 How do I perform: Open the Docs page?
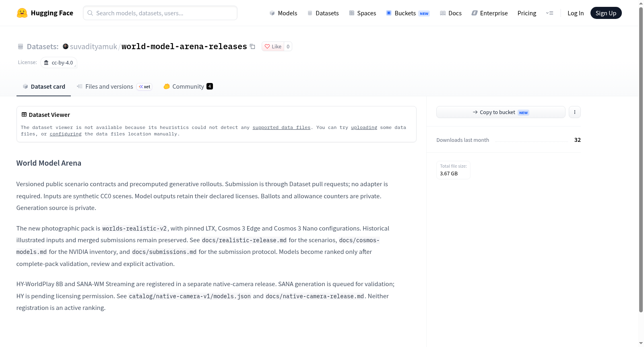451,13
